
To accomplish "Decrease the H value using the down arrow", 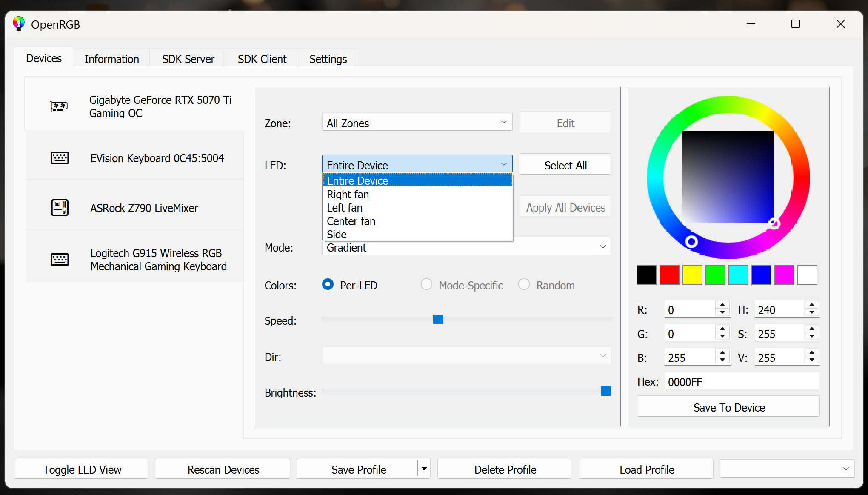I will (812, 313).
